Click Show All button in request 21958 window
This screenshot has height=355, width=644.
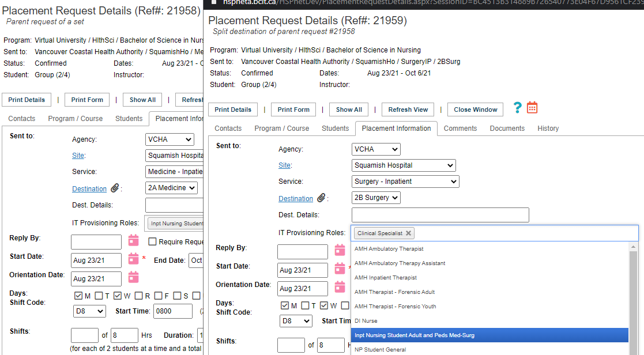142,100
